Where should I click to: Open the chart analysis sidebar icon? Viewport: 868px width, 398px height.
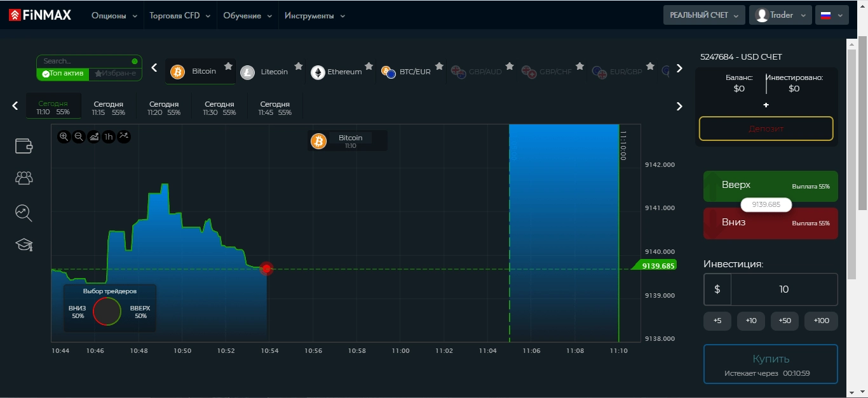[24, 213]
